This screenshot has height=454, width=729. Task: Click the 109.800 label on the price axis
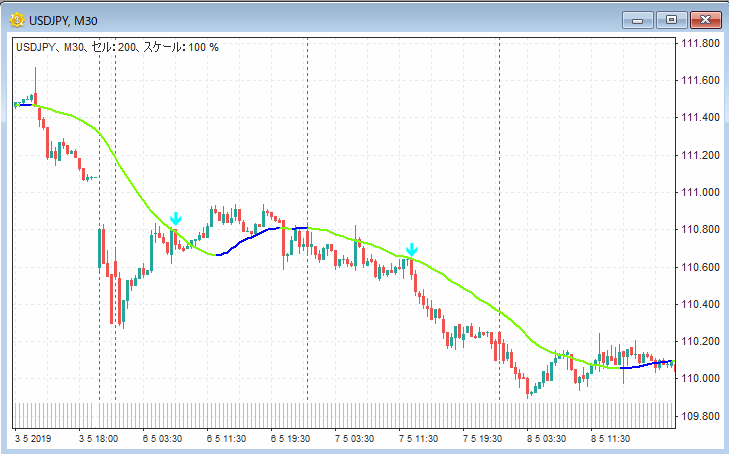(x=700, y=416)
